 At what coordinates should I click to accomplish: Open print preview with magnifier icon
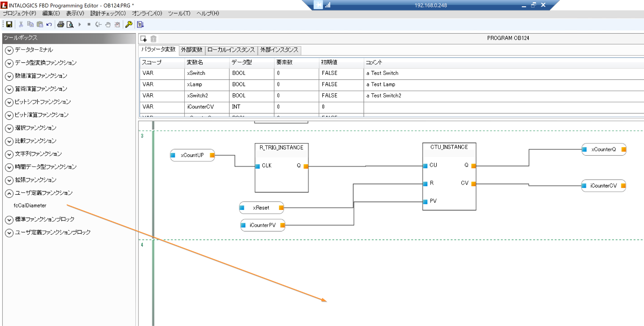[70, 25]
